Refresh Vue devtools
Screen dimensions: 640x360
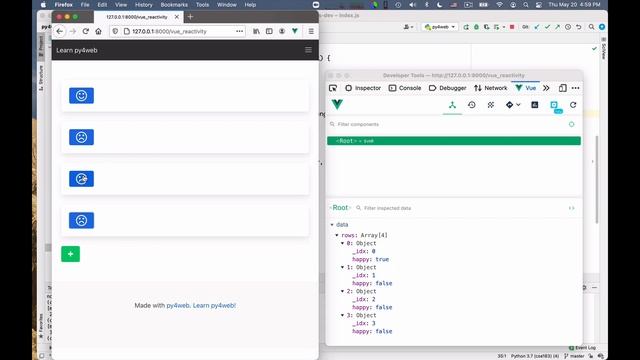pos(573,105)
